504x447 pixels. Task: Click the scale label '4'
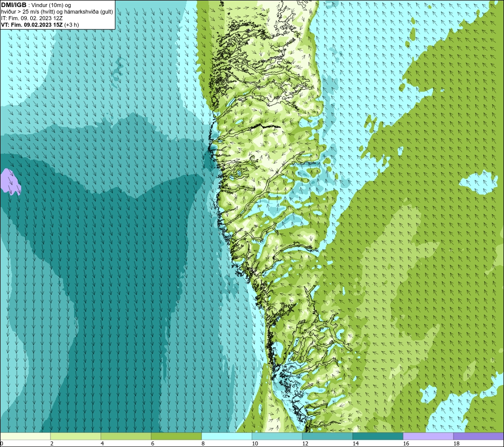pos(102,443)
